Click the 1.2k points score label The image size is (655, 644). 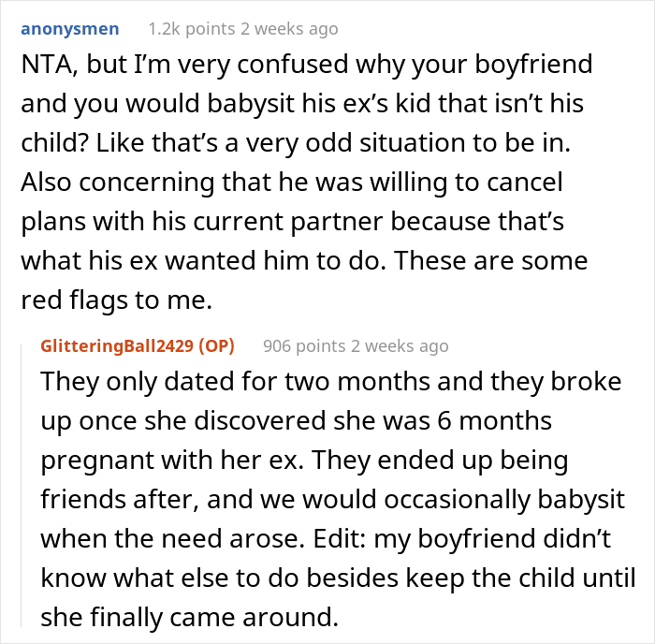click(192, 29)
